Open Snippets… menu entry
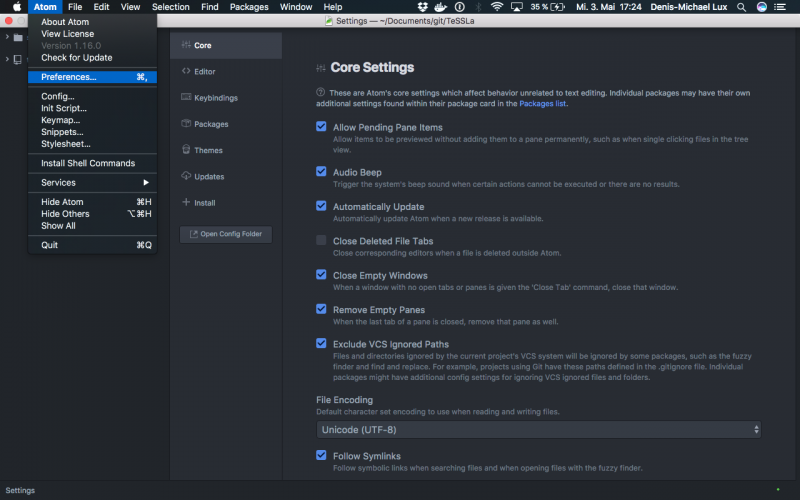Screen dimensions: 800x500 coord(92,132)
